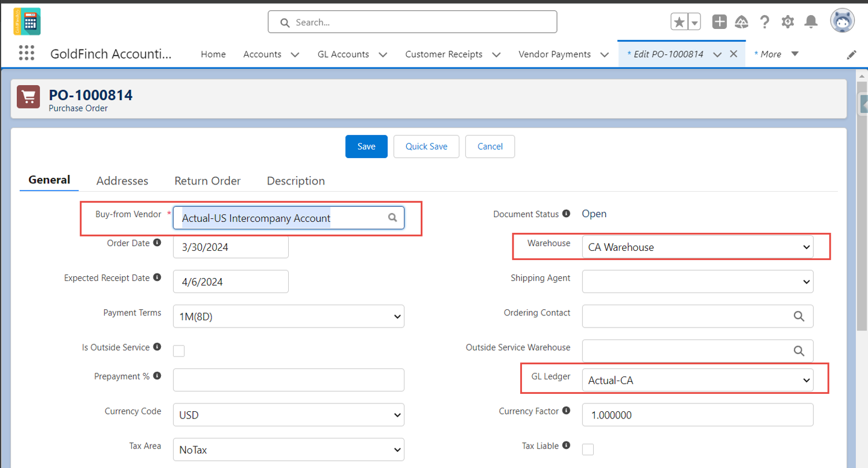Click the Currency Factor field

[697, 414]
